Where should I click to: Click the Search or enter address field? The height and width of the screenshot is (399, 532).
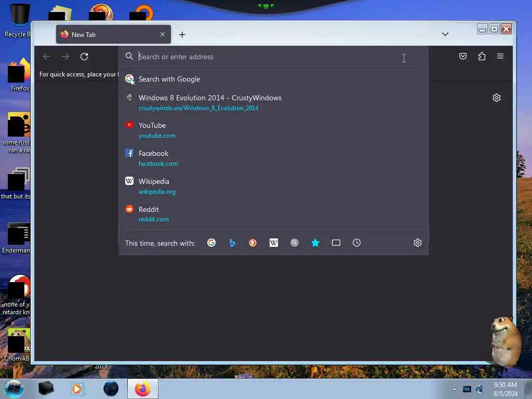(273, 57)
